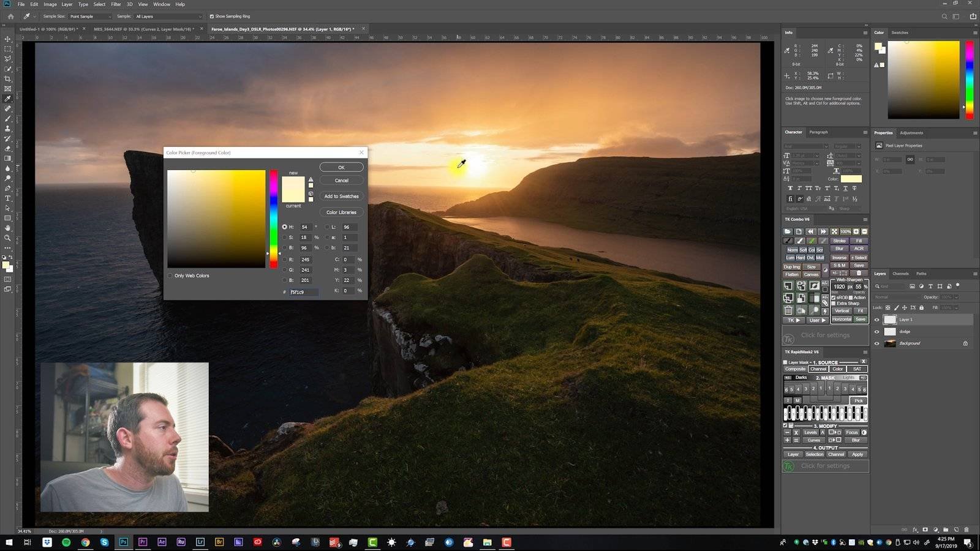The height and width of the screenshot is (551, 980).
Task: Uncheck the Show Sampling Ring option
Action: tap(212, 17)
